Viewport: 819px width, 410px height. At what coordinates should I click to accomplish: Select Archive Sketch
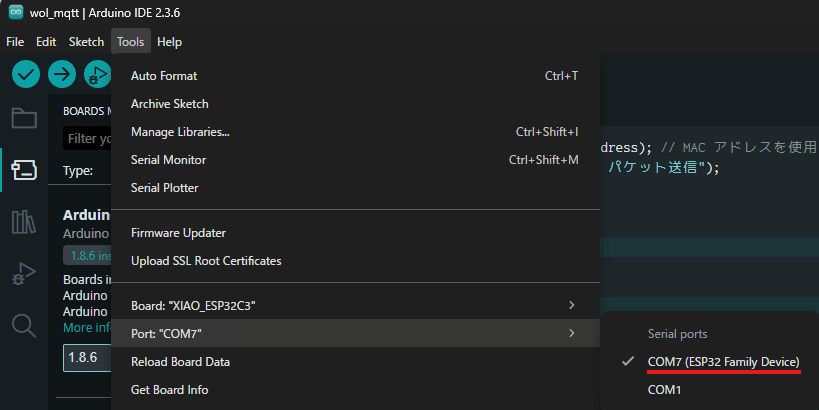point(355,104)
